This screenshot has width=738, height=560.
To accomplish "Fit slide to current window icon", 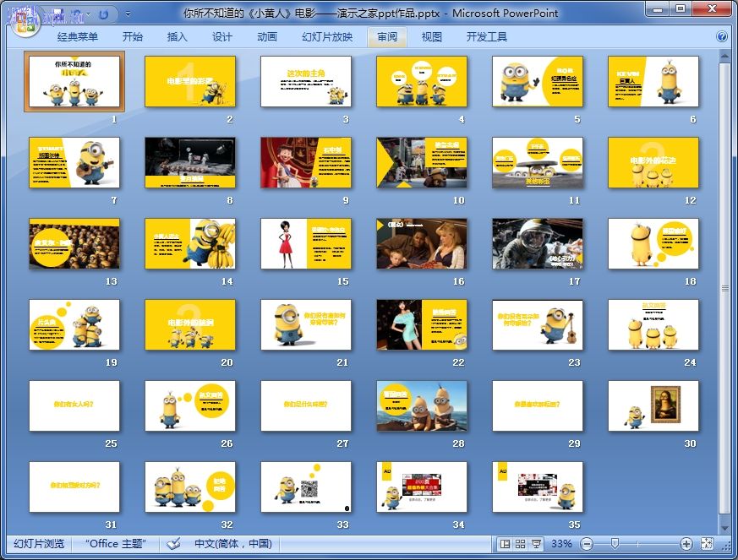I will point(707,544).
